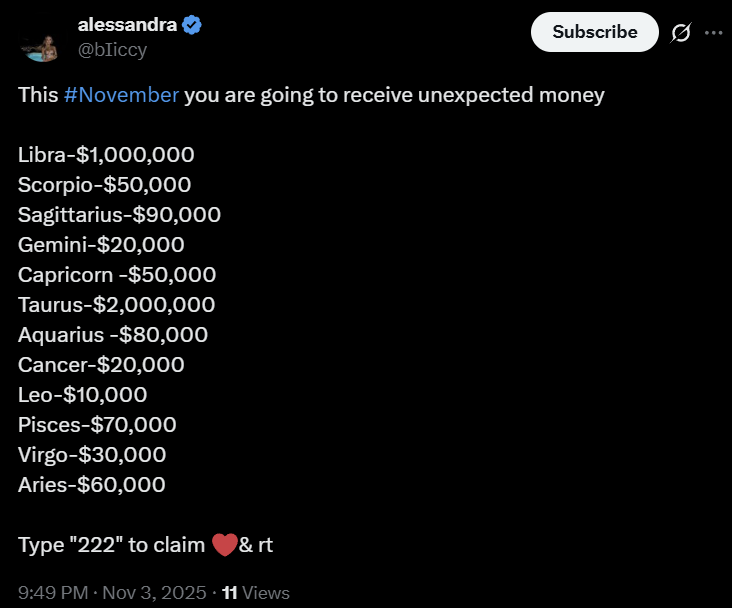The width and height of the screenshot is (732, 608).
Task: Click the Gemini line in the list
Action: tap(101, 245)
